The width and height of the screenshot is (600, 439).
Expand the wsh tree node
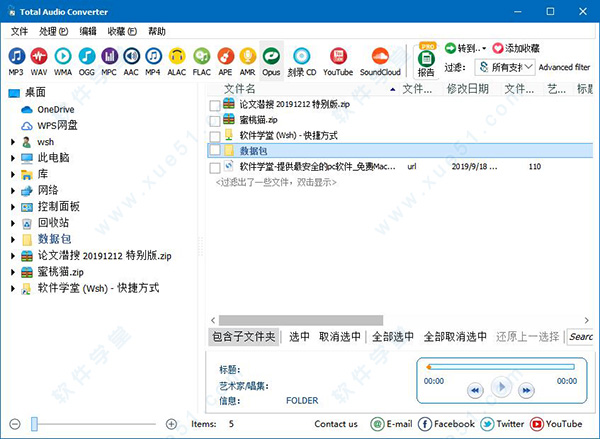[13, 142]
